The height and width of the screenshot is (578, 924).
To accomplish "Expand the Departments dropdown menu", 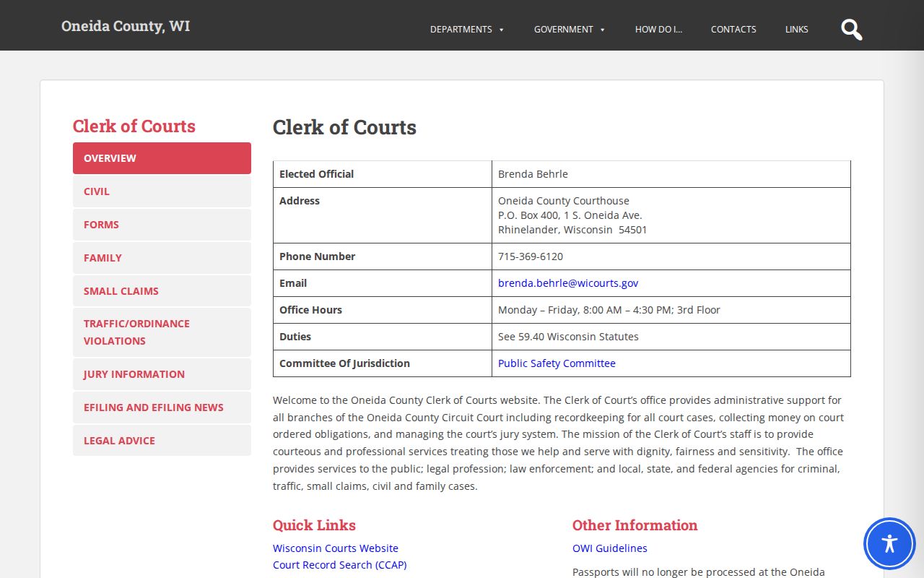I will coord(467,30).
